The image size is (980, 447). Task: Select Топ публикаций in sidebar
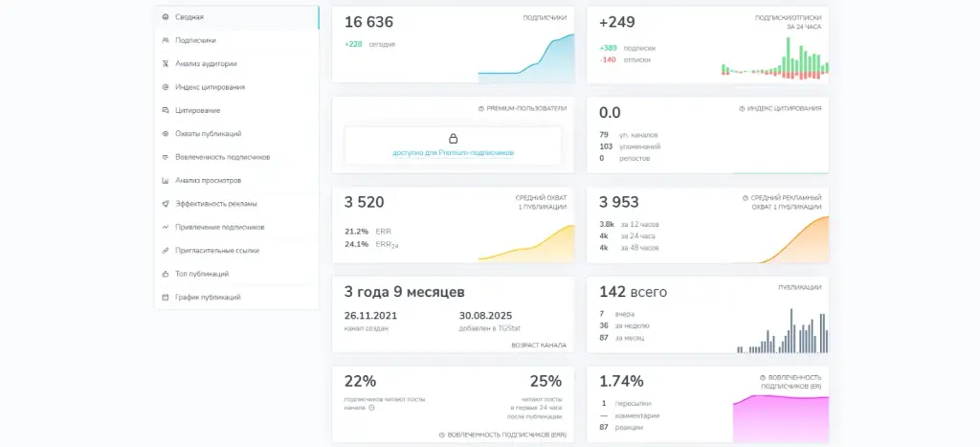(236, 274)
